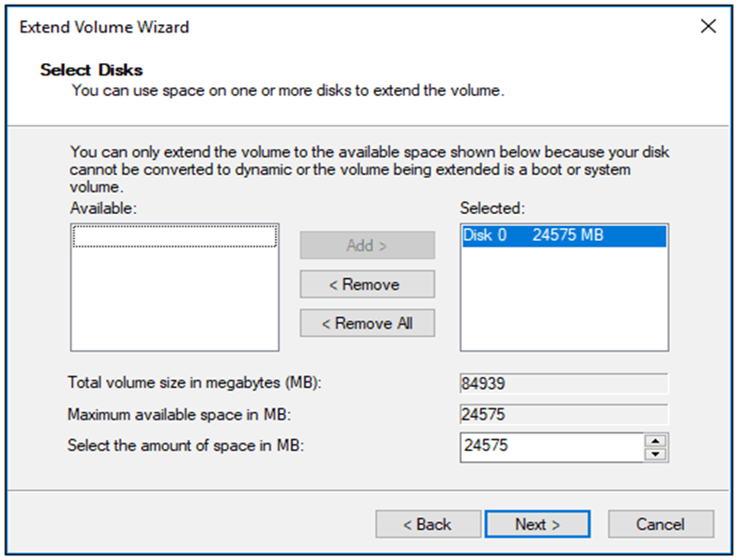Click the empty row in Available list
The width and height of the screenshot is (738, 560).
click(175, 236)
